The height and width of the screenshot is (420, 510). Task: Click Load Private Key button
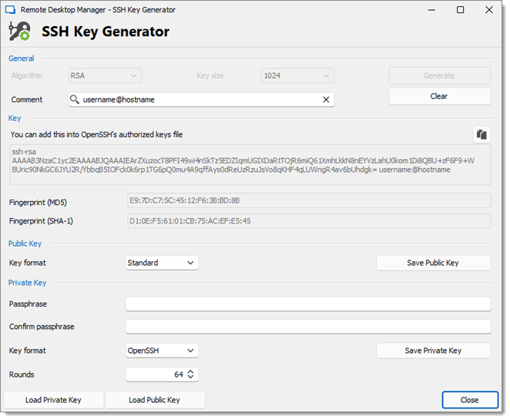click(54, 400)
